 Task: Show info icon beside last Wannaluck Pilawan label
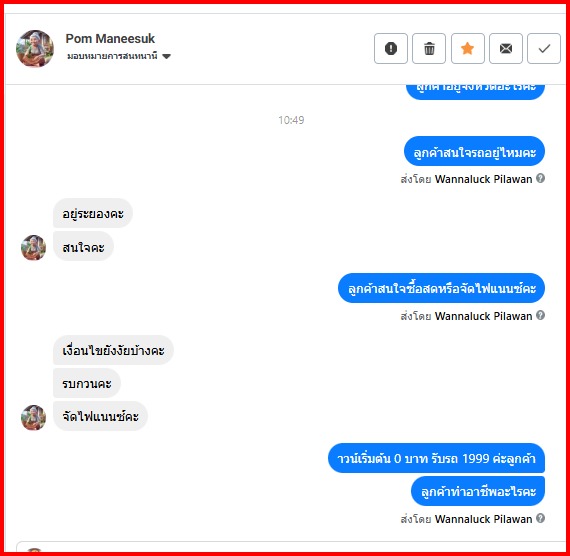click(541, 518)
